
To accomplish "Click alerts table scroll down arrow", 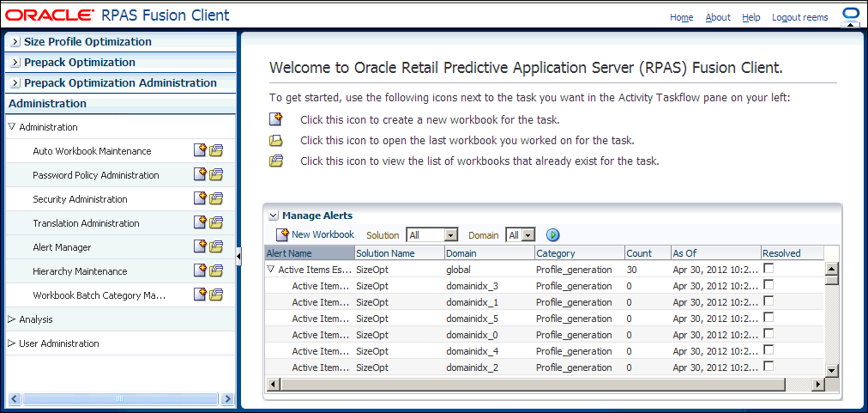I will [x=831, y=370].
